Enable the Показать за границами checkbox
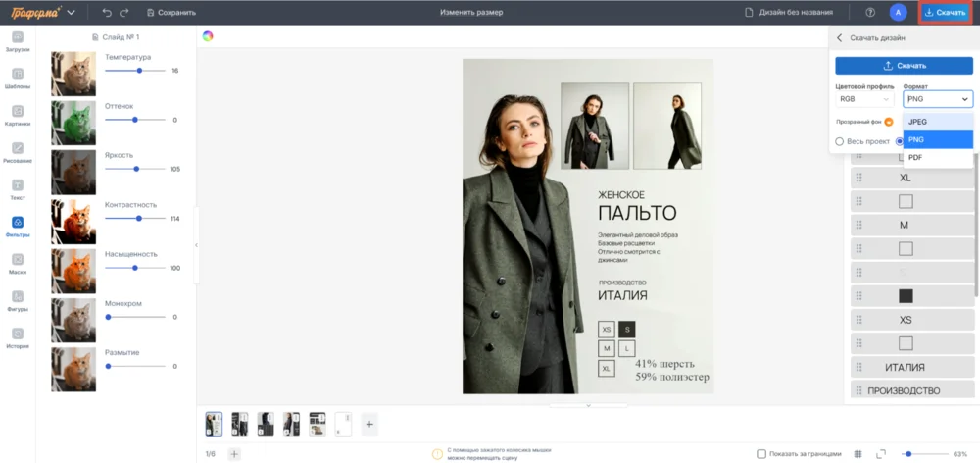 [x=762, y=454]
